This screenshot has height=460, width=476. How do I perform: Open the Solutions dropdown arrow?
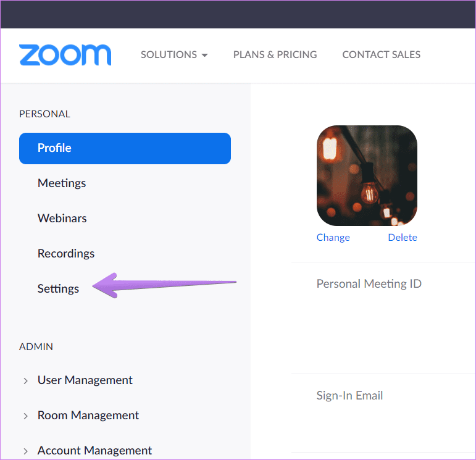click(205, 55)
